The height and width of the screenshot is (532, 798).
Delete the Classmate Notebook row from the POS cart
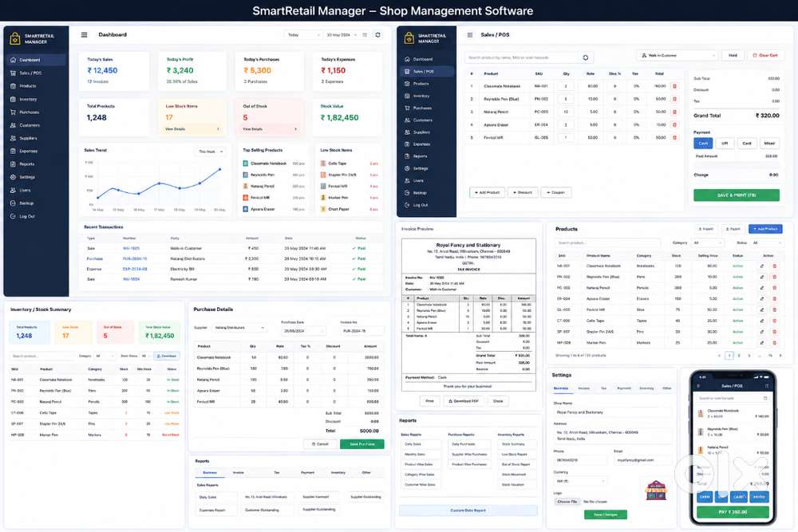click(675, 86)
